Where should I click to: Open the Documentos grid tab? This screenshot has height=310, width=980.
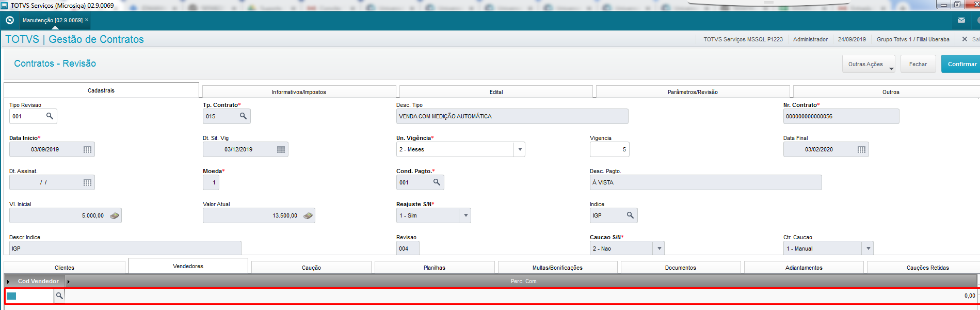click(x=681, y=268)
